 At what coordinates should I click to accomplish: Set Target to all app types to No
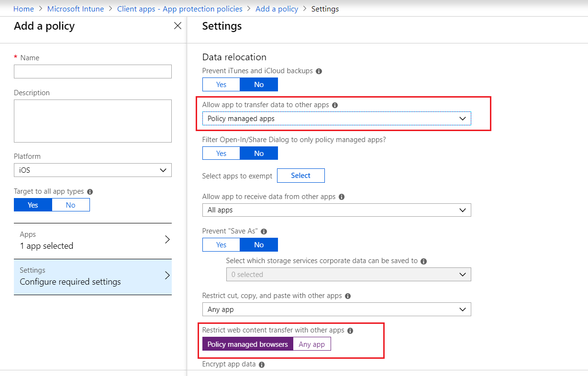(70, 205)
